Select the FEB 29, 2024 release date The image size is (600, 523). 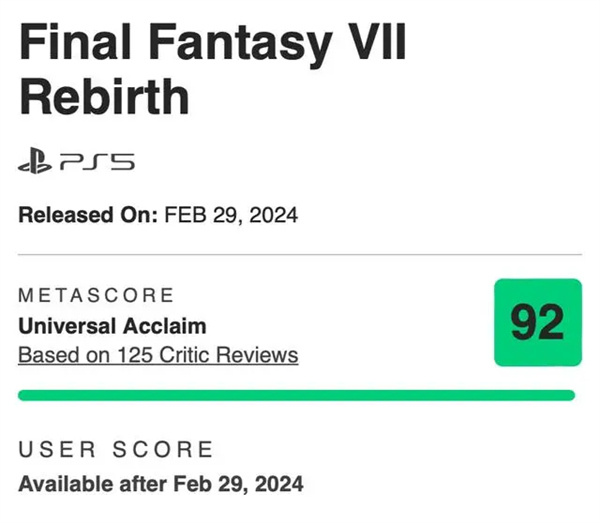231,215
